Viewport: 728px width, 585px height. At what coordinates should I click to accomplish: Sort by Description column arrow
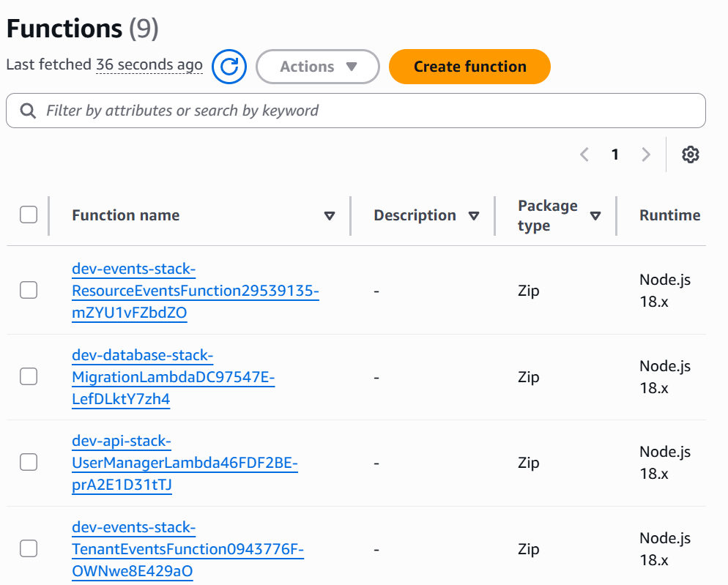(474, 216)
